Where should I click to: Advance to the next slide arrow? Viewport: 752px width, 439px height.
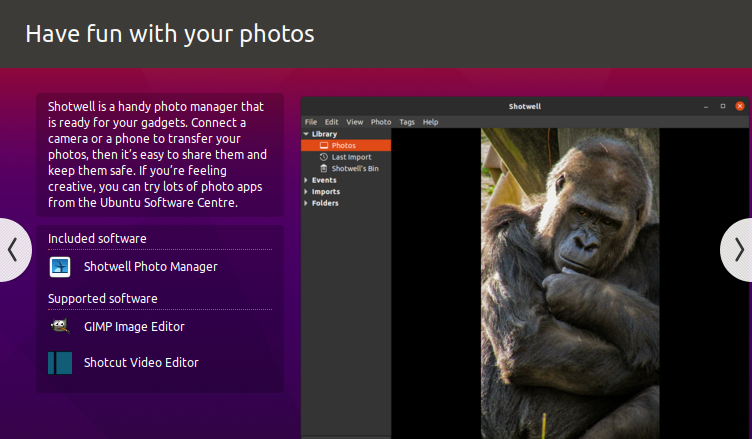739,250
